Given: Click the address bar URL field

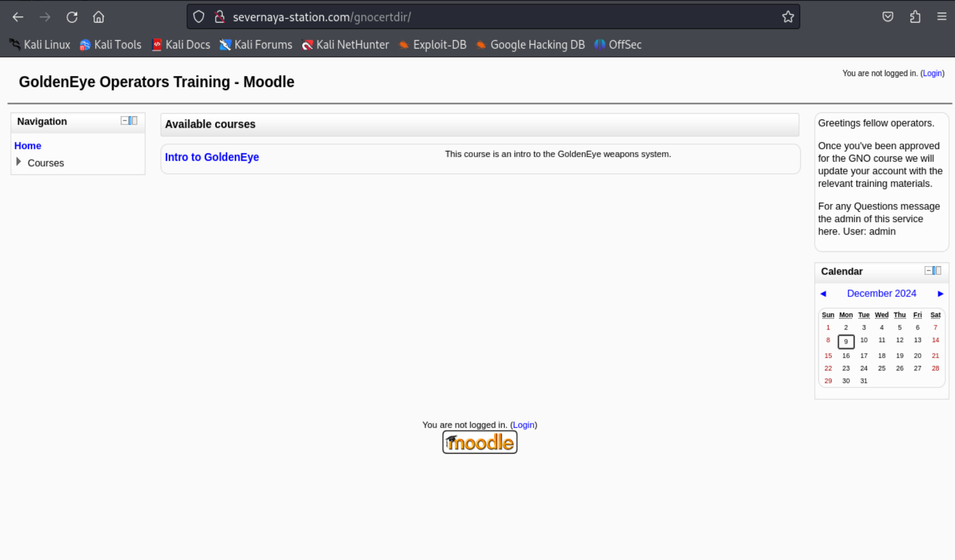Looking at the screenshot, I should point(490,17).
